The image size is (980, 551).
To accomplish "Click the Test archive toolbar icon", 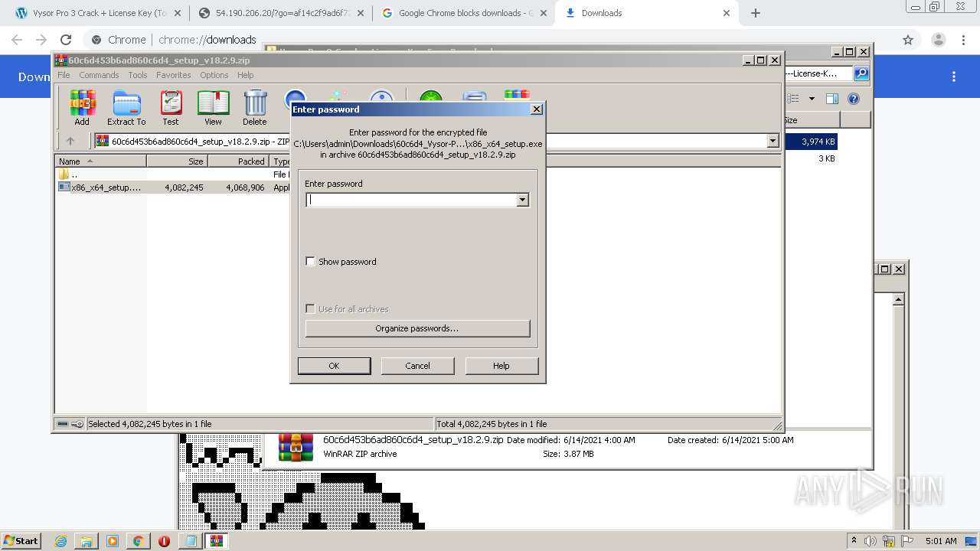I will (x=171, y=107).
